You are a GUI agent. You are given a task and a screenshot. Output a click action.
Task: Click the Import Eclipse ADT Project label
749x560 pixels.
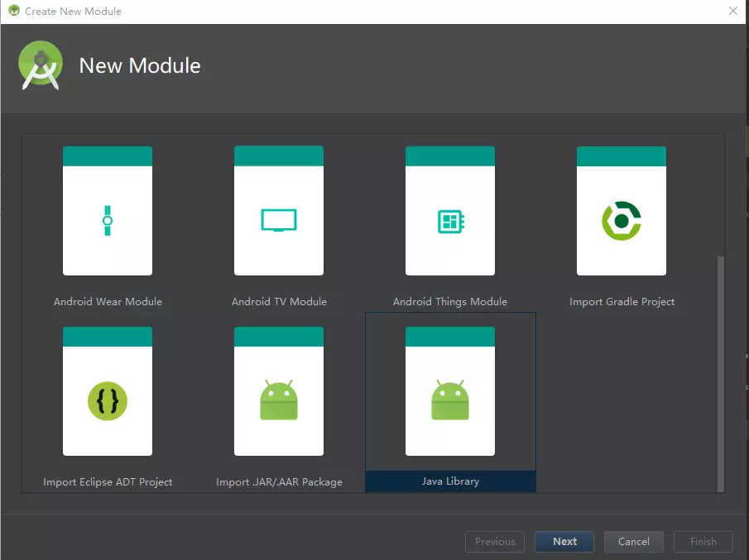coord(108,482)
